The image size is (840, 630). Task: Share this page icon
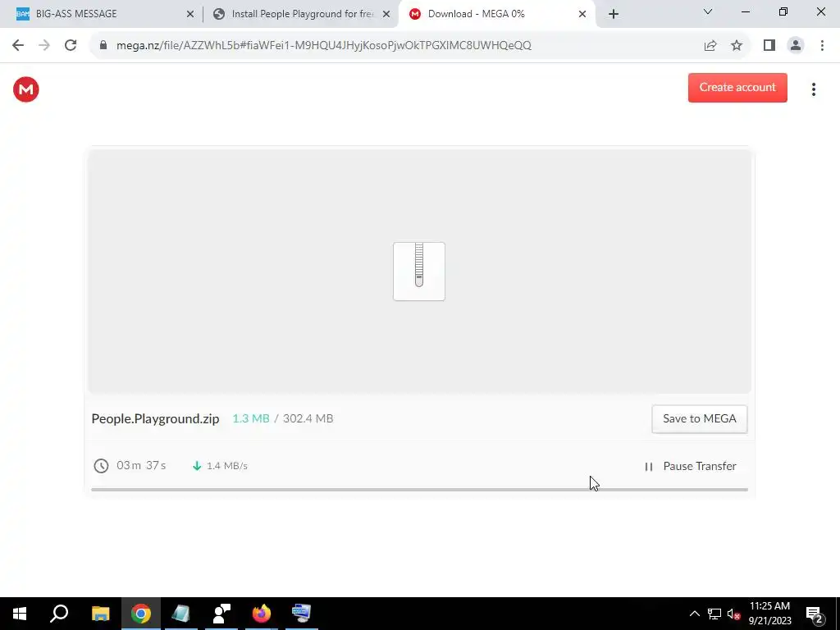click(710, 46)
